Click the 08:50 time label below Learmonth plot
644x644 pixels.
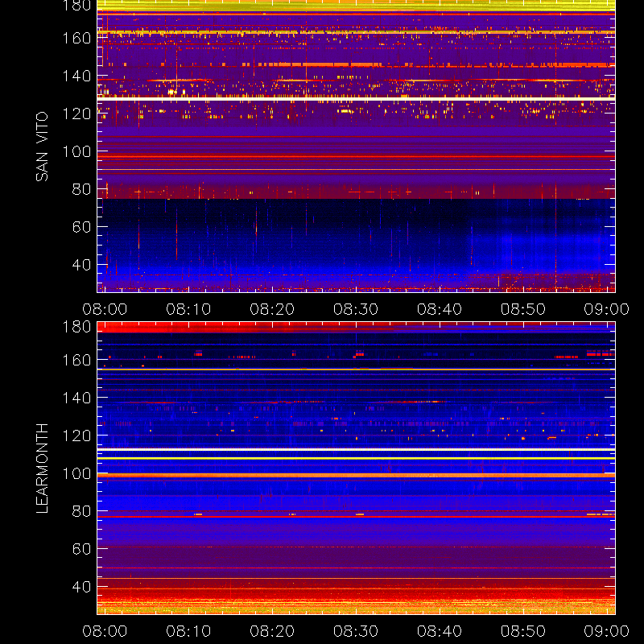[x=522, y=631]
